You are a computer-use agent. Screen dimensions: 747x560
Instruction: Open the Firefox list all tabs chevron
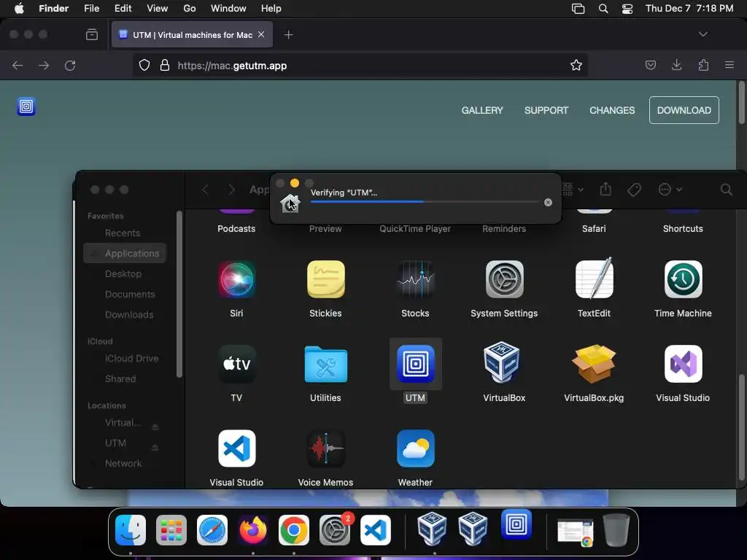click(703, 34)
